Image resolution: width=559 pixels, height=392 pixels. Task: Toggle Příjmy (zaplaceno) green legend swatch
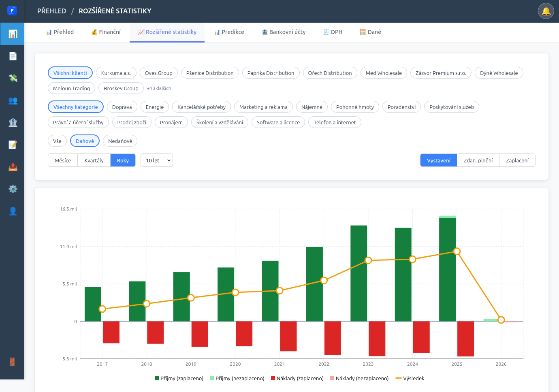click(157, 378)
